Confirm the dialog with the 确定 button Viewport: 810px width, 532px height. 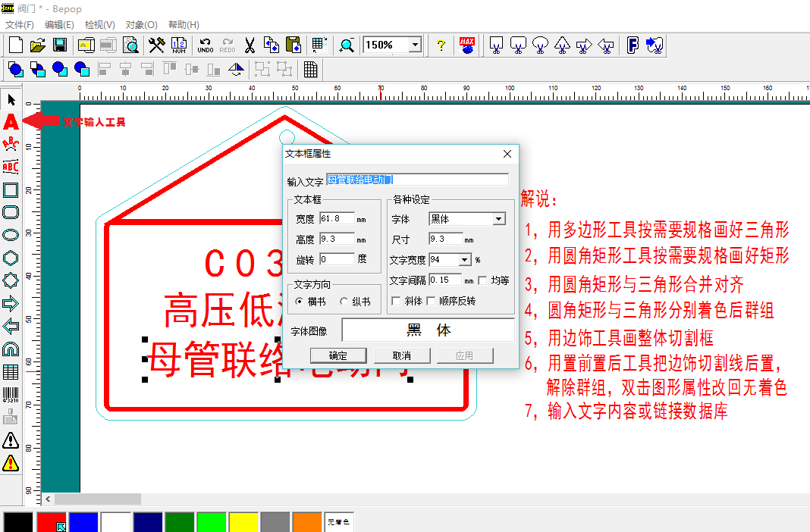(x=338, y=355)
